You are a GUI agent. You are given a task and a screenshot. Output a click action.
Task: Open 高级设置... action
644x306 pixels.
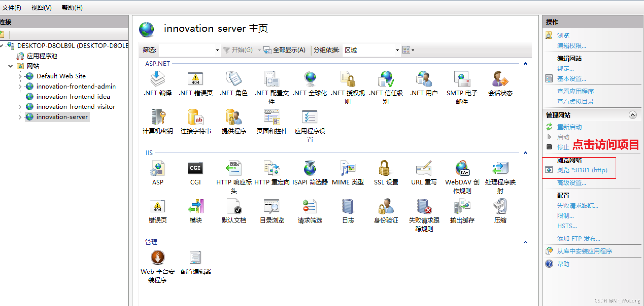571,183
